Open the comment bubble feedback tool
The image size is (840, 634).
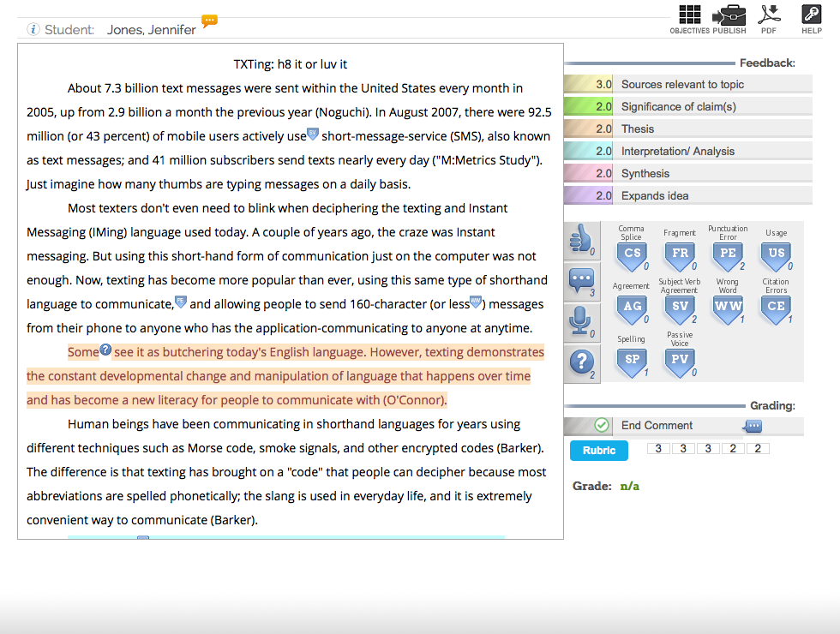pos(582,284)
